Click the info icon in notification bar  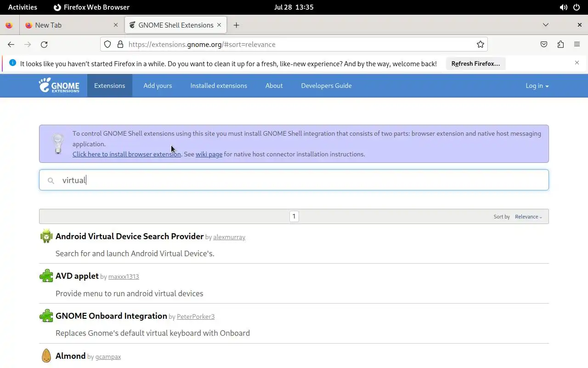(x=12, y=63)
